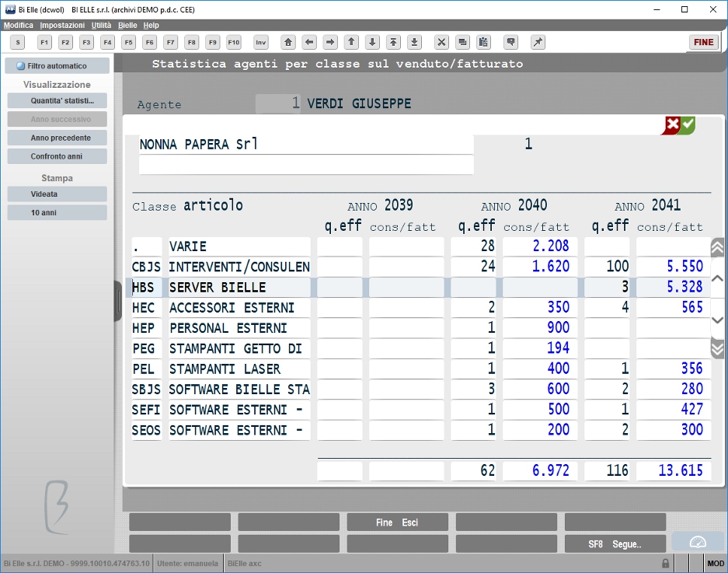The height and width of the screenshot is (573, 728).
Task: Click the Agente code field showing 1
Action: tap(278, 103)
